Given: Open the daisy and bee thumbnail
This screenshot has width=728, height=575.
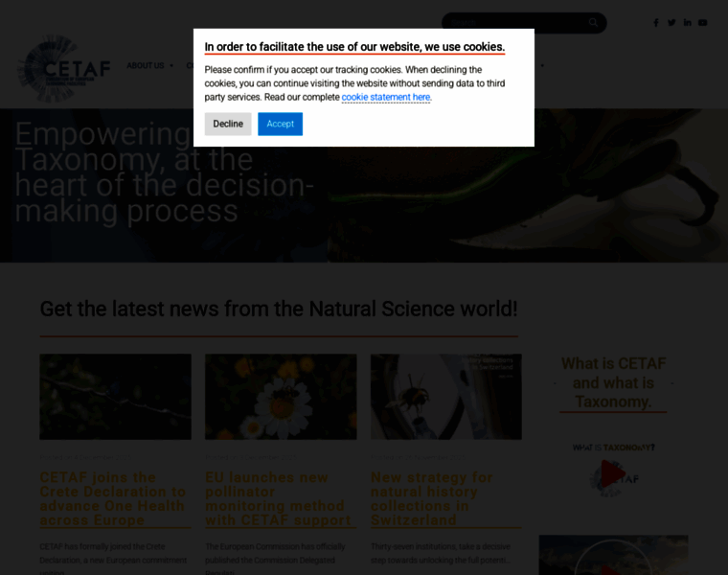Looking at the screenshot, I should click(281, 397).
